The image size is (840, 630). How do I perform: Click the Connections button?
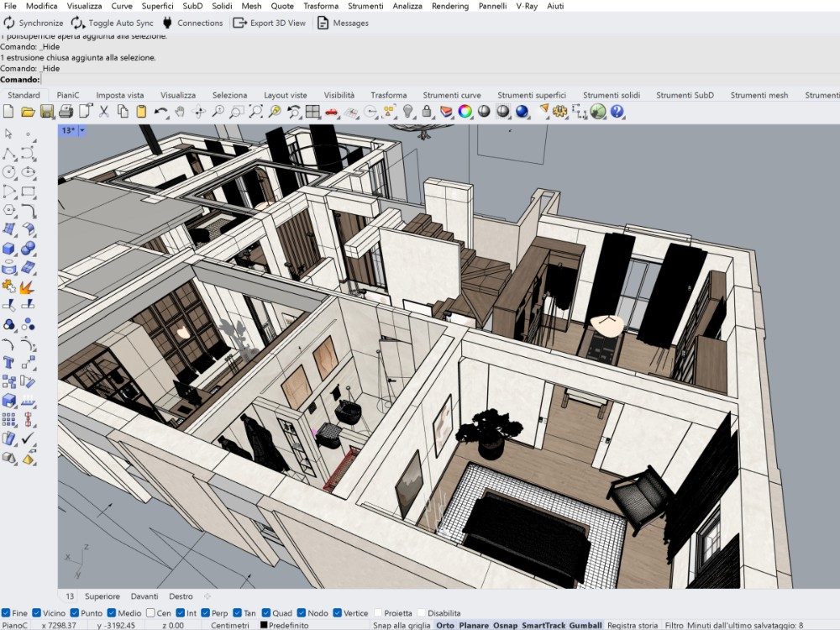coord(192,23)
